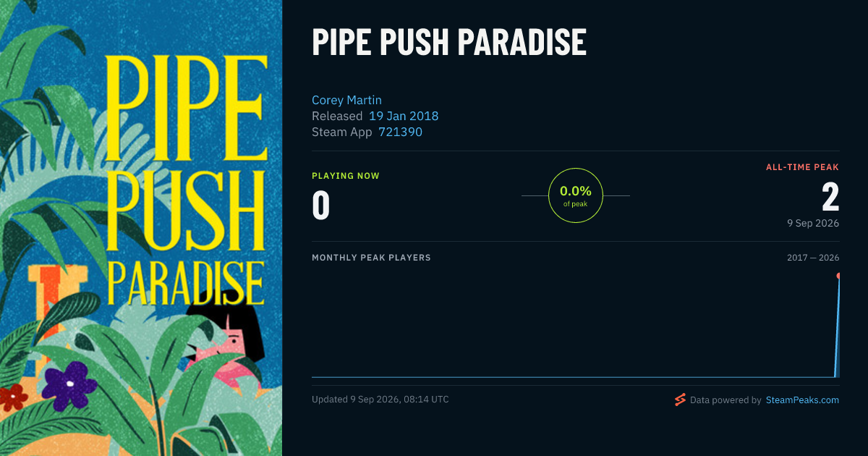Click the SteamPeaks logo icon

tap(680, 400)
